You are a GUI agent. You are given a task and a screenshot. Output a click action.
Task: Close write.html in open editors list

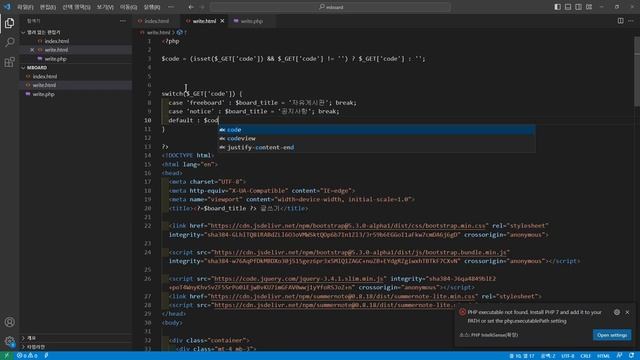[x=32, y=50]
